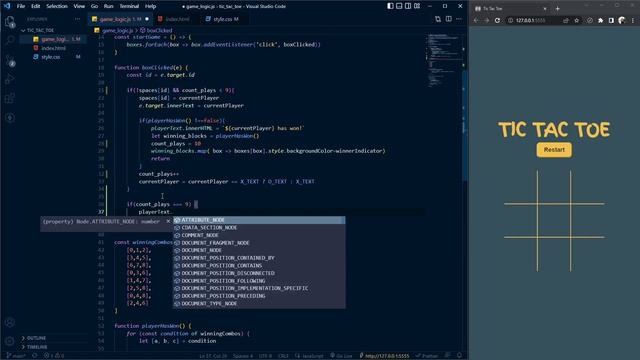
Task: Click the Customize Layout icon
Action: (417, 6)
